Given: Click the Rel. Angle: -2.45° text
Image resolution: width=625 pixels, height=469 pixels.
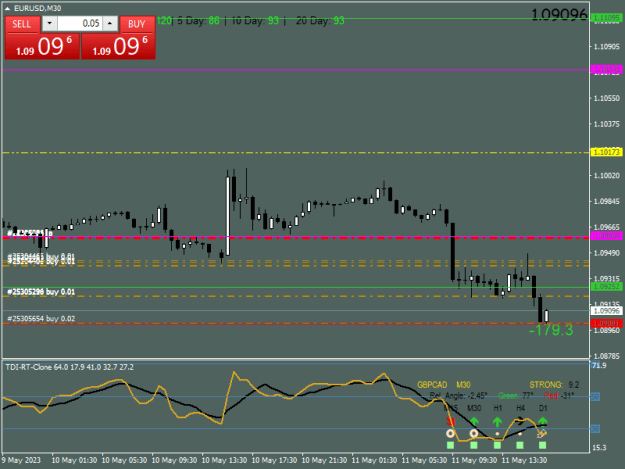Looking at the screenshot, I should pos(459,396).
